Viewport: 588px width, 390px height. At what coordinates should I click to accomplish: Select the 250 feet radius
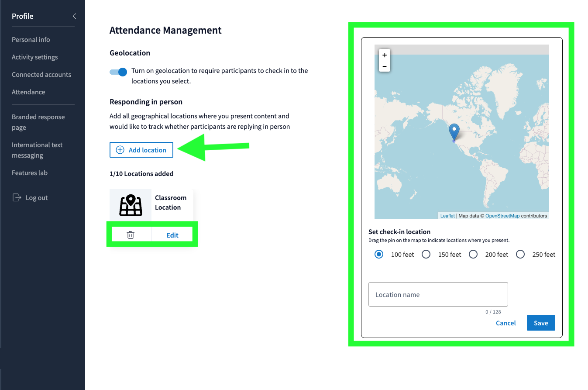(x=520, y=254)
